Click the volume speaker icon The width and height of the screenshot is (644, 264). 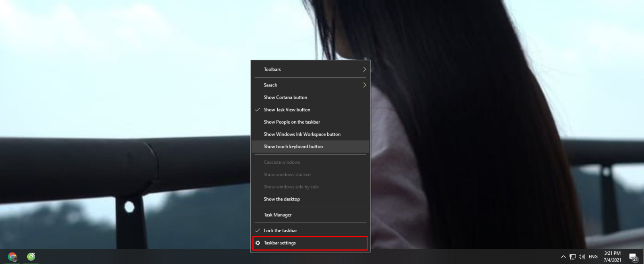coord(582,257)
